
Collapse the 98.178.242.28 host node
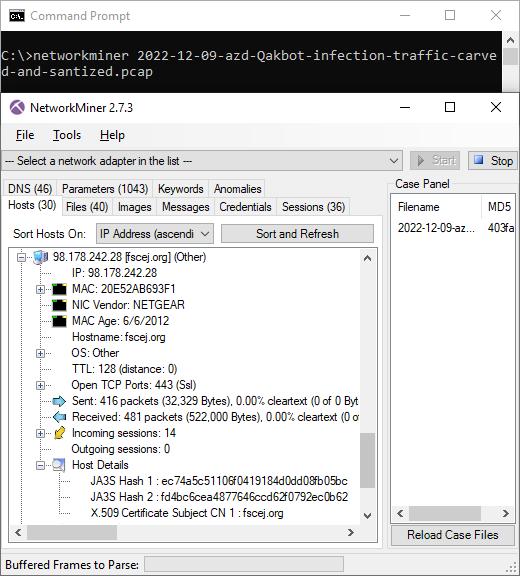[x=21, y=258]
